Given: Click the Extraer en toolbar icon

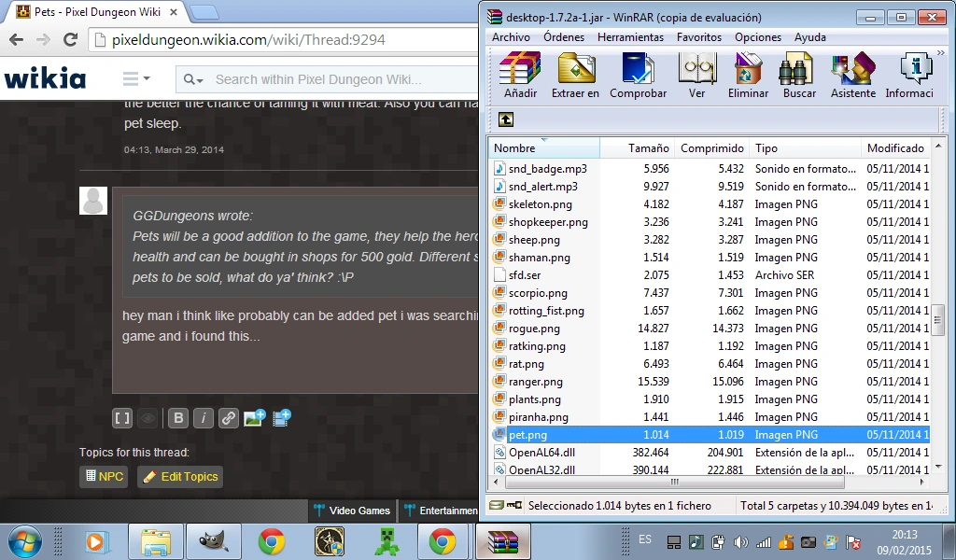Looking at the screenshot, I should pos(575,75).
